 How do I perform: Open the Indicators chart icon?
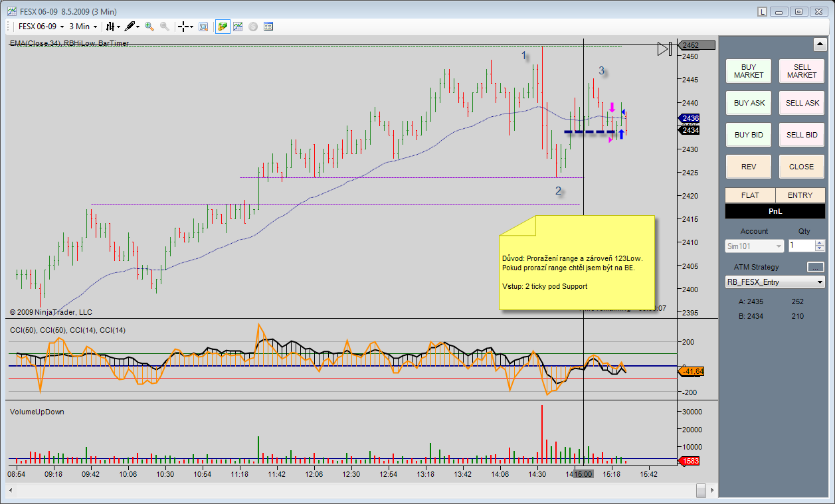click(x=238, y=27)
